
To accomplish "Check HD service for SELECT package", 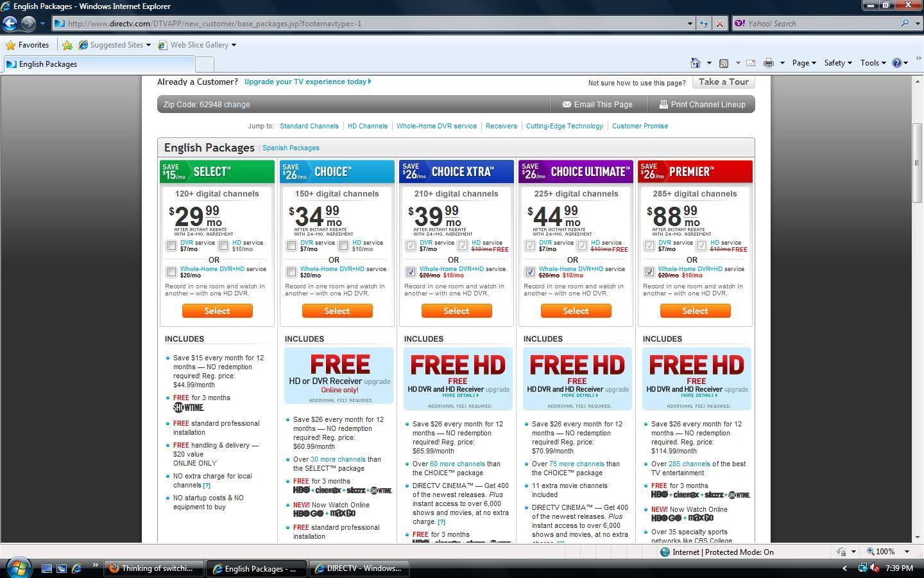I will click(223, 245).
